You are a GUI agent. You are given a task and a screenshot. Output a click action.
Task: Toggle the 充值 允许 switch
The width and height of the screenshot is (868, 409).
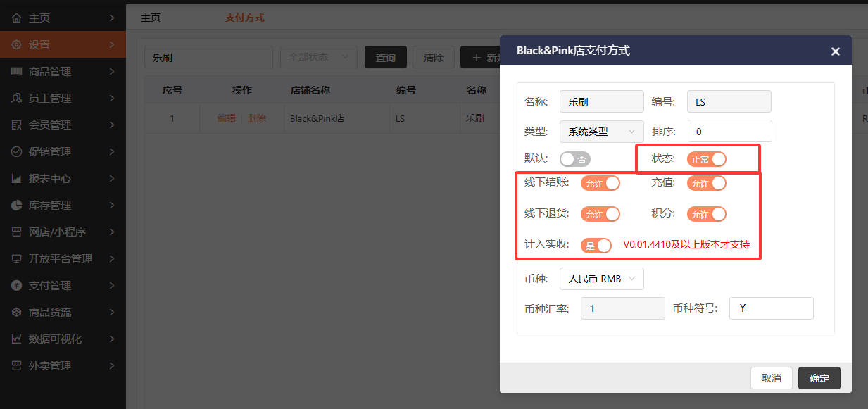[x=707, y=183]
